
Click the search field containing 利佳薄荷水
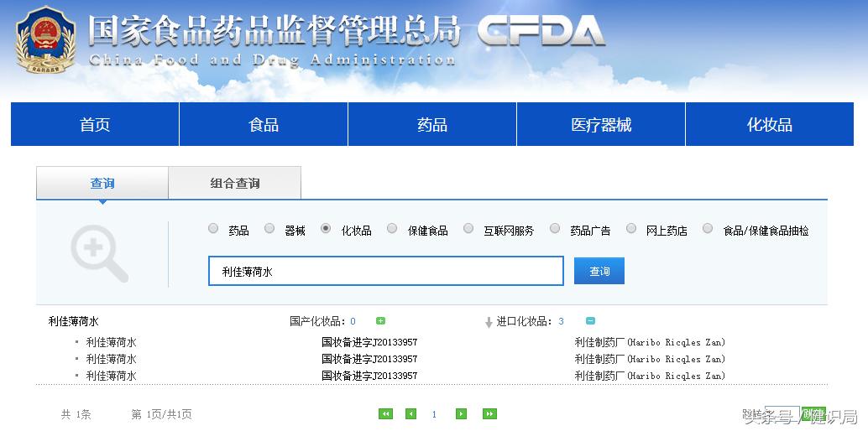coord(386,271)
